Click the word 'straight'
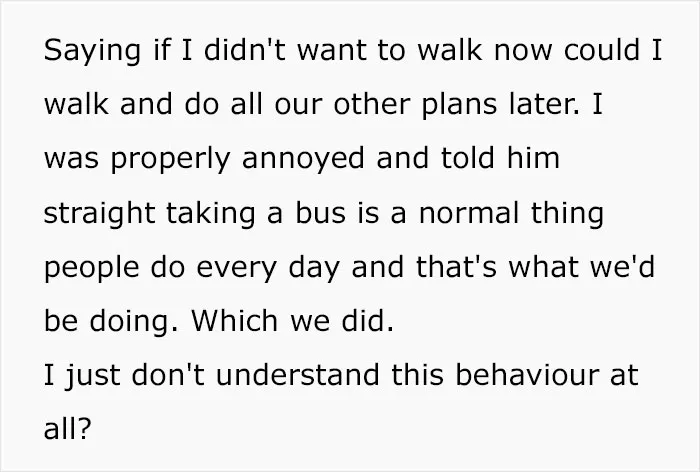700x472 pixels. 100,214
